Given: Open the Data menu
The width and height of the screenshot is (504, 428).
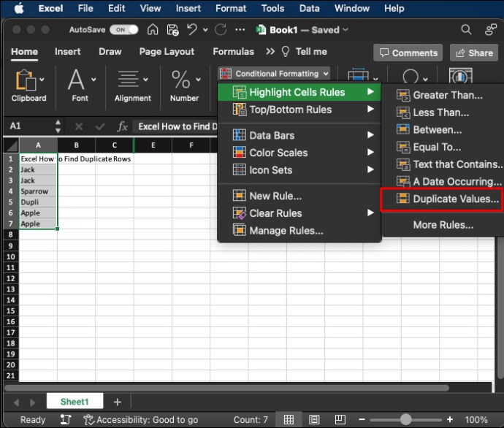Looking at the screenshot, I should tap(309, 8).
